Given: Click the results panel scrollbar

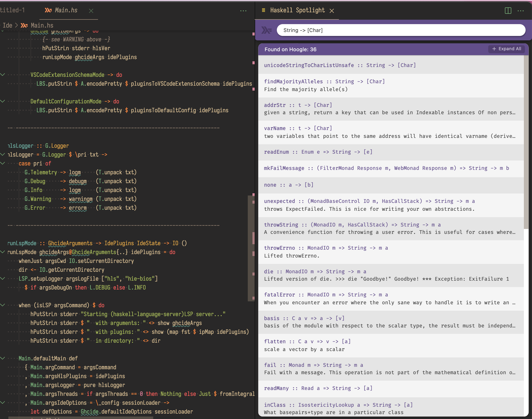Looking at the screenshot, I should pyautogui.click(x=526, y=142).
